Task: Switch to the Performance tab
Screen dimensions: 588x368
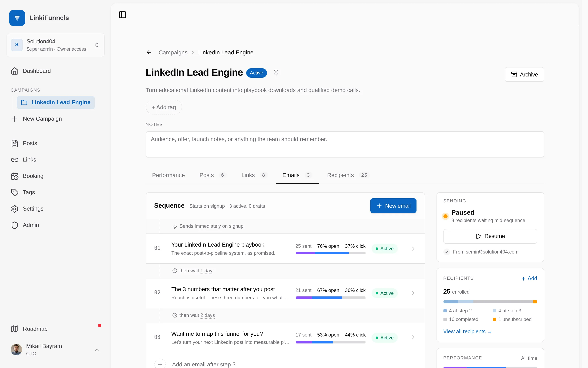Action: [168, 175]
